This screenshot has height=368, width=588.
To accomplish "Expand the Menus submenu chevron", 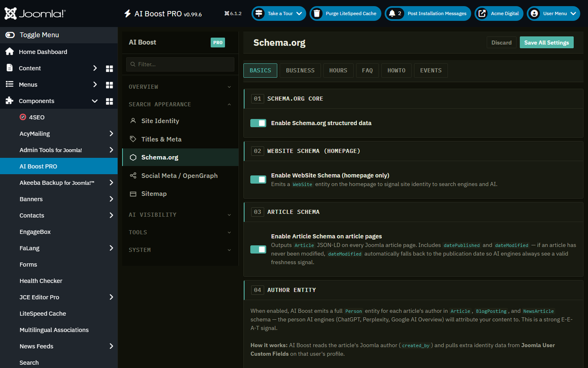I will [x=95, y=85].
